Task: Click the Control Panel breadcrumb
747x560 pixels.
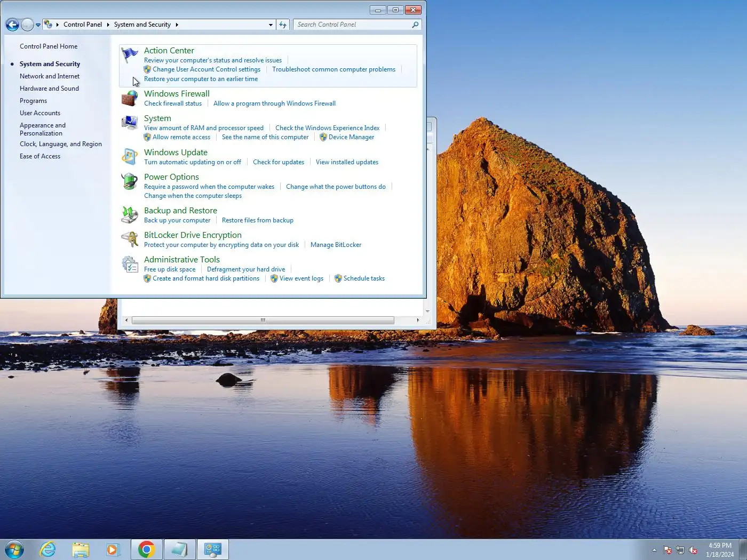Action: [82, 25]
